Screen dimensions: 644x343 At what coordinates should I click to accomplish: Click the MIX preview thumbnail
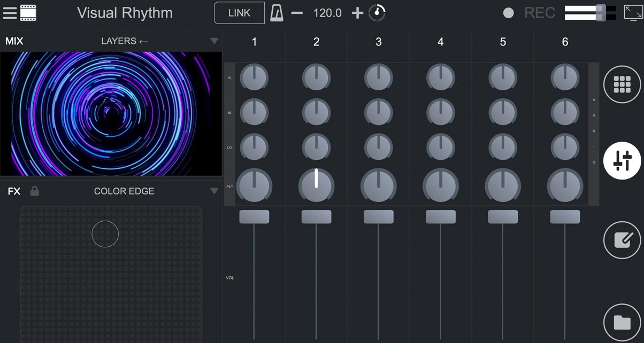111,114
